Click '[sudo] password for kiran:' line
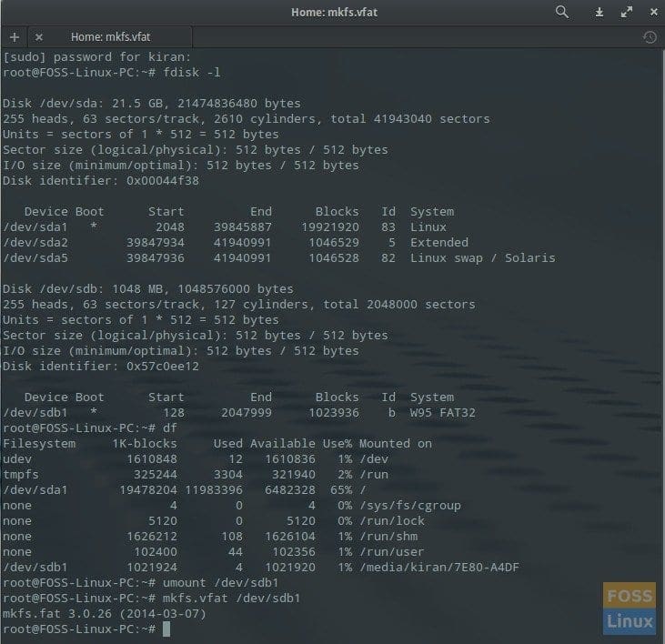665x644 pixels. pos(96,57)
